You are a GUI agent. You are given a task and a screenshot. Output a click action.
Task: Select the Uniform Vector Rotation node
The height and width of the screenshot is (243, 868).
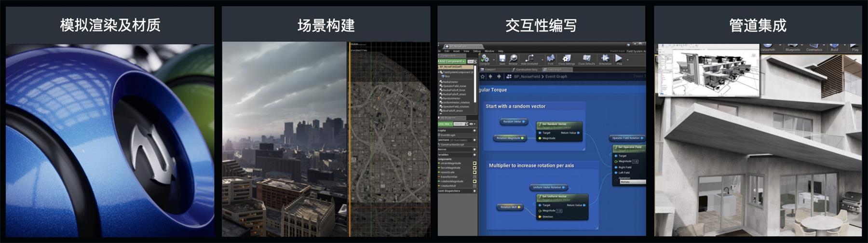pyautogui.click(x=548, y=187)
